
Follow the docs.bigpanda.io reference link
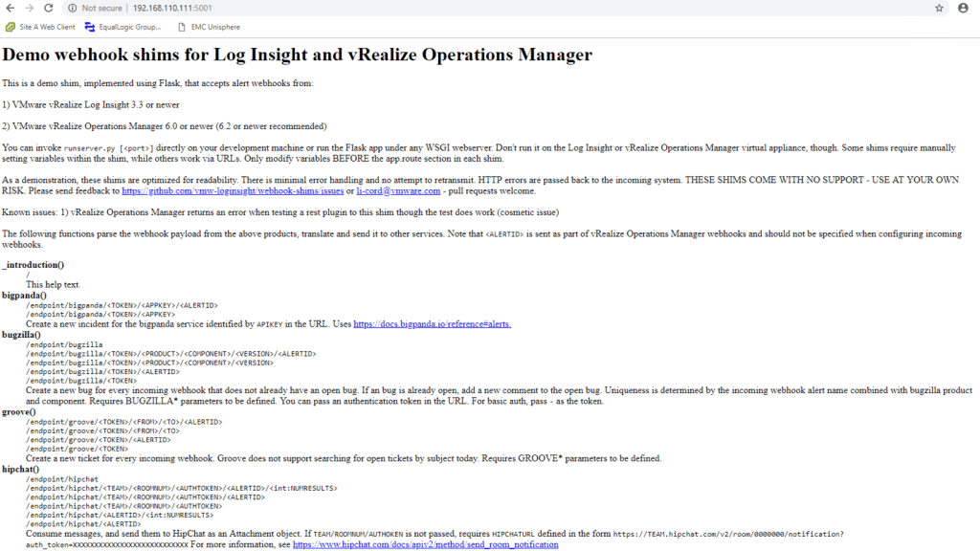[432, 324]
